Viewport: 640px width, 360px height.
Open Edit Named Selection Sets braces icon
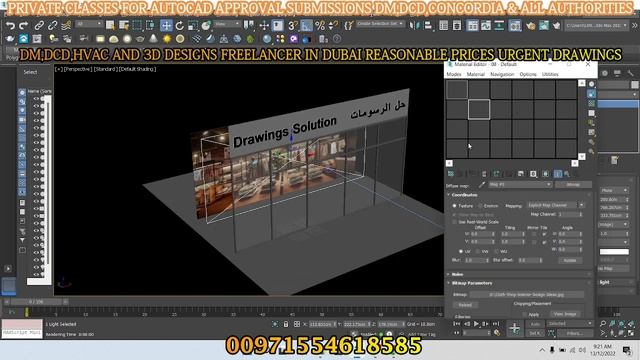click(x=348, y=26)
